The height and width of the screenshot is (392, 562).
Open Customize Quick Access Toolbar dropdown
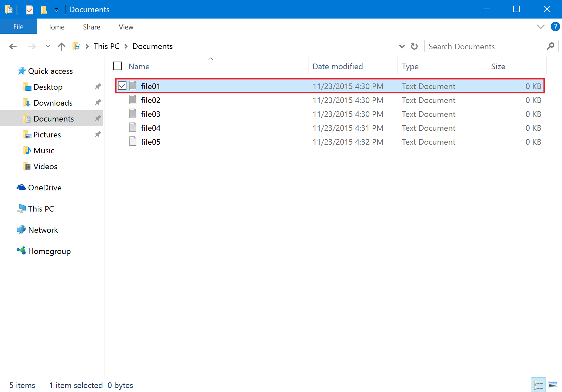[57, 10]
